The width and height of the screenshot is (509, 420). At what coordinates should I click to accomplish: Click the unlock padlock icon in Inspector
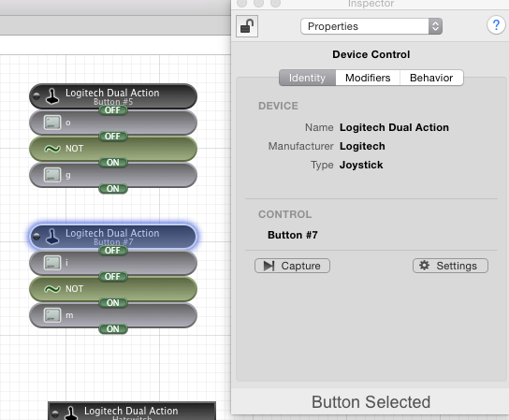point(247,26)
